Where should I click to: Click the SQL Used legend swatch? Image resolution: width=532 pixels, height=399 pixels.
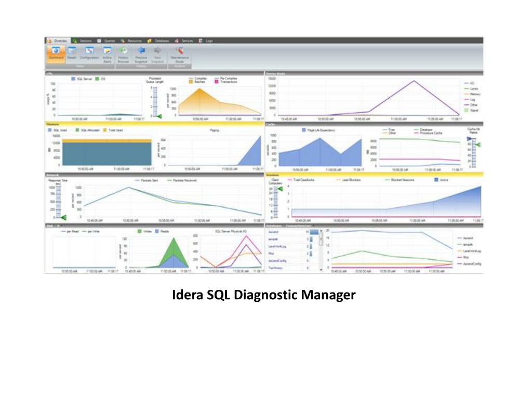[x=50, y=130]
